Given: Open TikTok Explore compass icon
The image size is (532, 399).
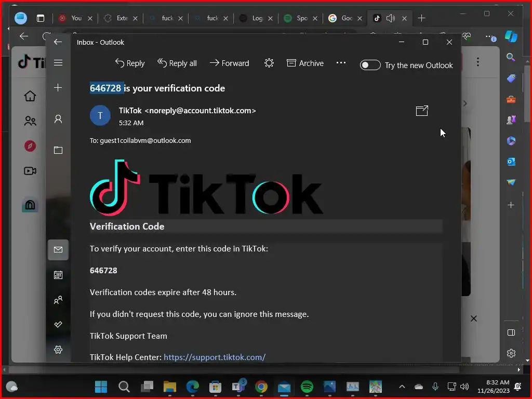Looking at the screenshot, I should 30,146.
